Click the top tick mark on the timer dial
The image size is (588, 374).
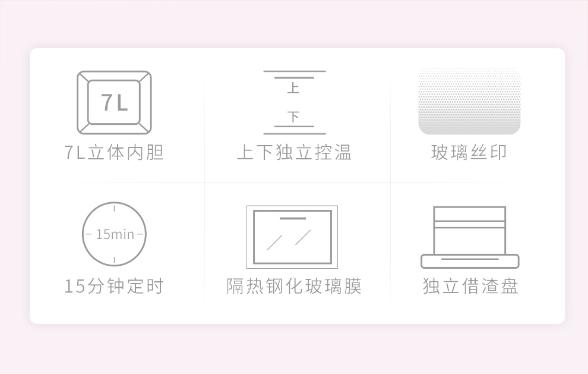pos(115,208)
